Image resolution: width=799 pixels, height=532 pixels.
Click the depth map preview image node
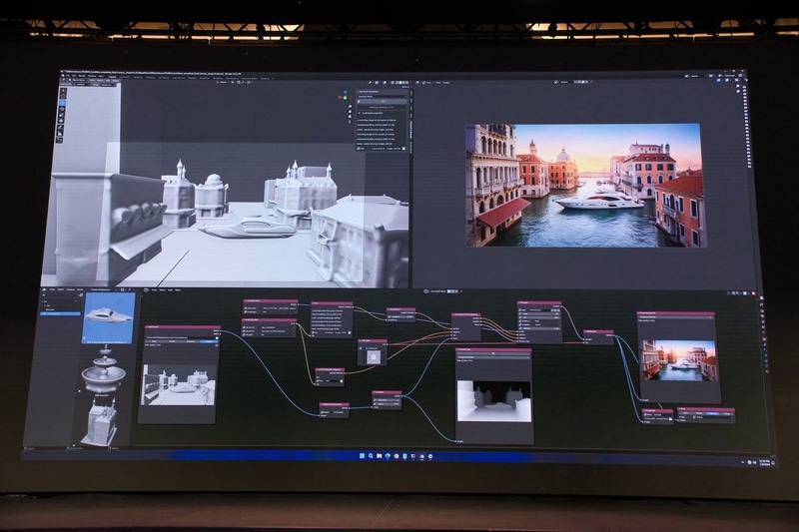pos(493,400)
